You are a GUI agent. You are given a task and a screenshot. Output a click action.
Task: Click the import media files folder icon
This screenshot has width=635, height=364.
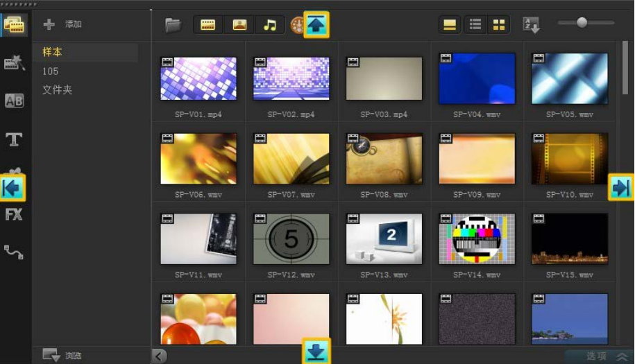(x=173, y=26)
